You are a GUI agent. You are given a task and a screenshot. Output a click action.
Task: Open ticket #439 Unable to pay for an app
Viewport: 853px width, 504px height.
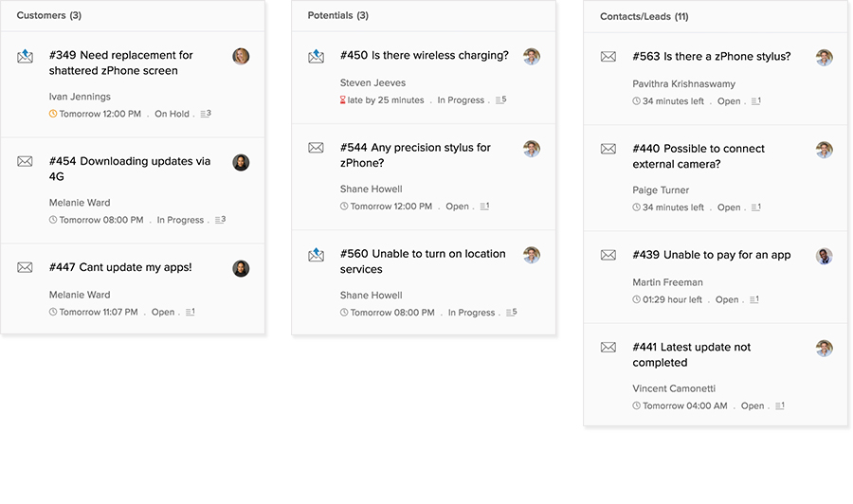coord(712,255)
